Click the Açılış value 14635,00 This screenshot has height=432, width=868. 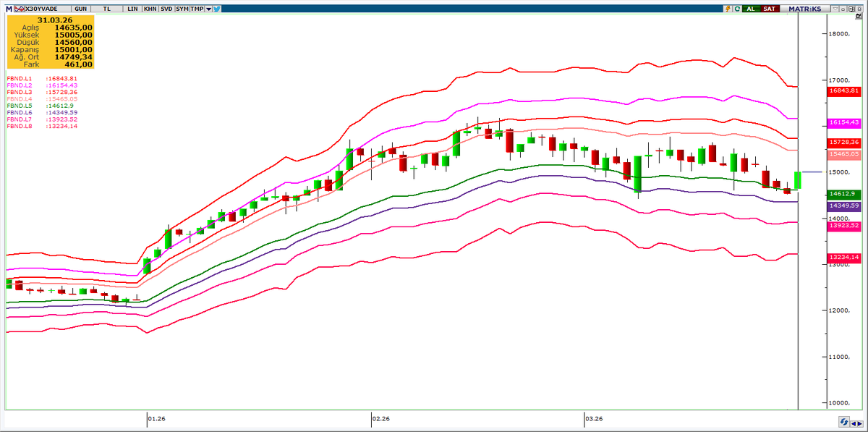(74, 27)
